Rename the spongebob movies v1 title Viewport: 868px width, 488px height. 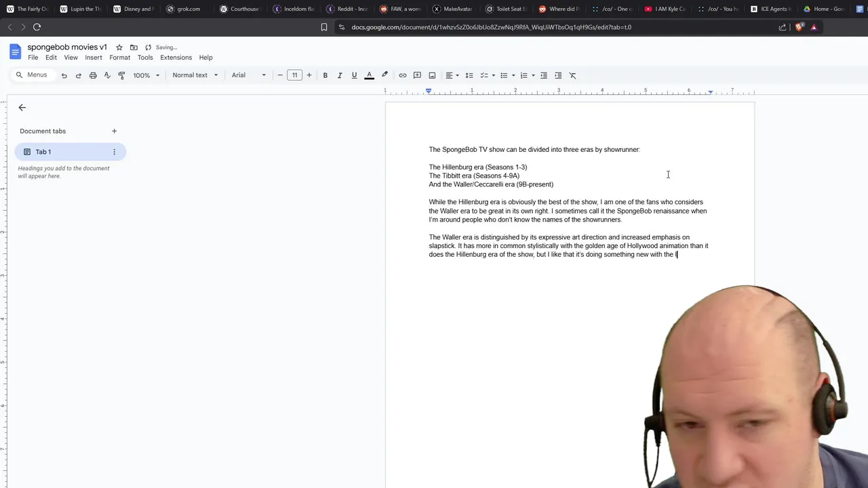point(67,47)
